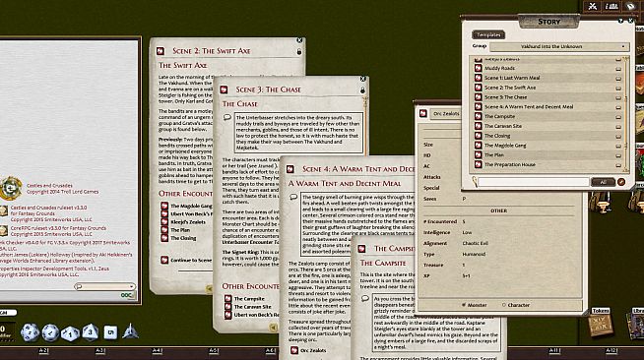Open The Magdole Gang entry in Story list

(x=505, y=146)
